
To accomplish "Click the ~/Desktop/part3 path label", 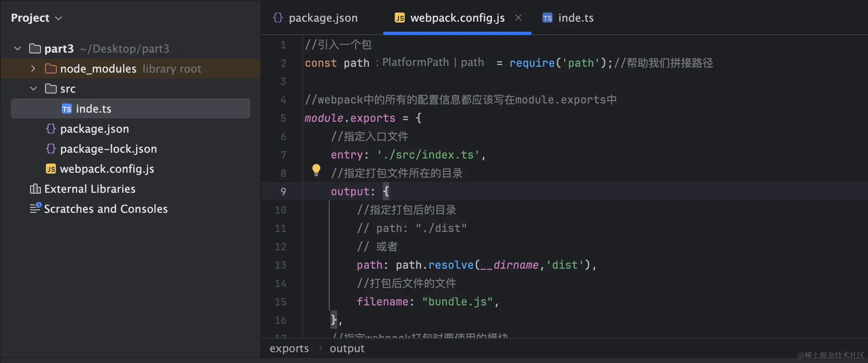I will click(x=125, y=49).
